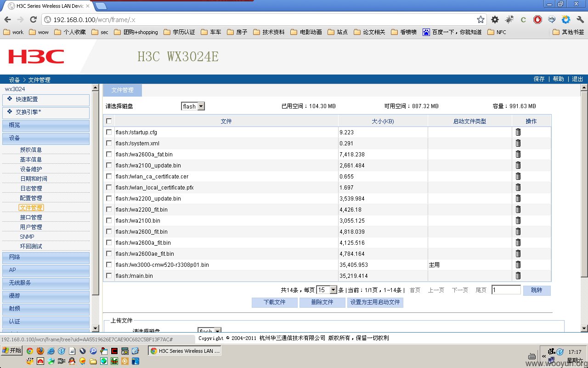
Task: Reload the page with refresh icon
Action: (x=33, y=19)
